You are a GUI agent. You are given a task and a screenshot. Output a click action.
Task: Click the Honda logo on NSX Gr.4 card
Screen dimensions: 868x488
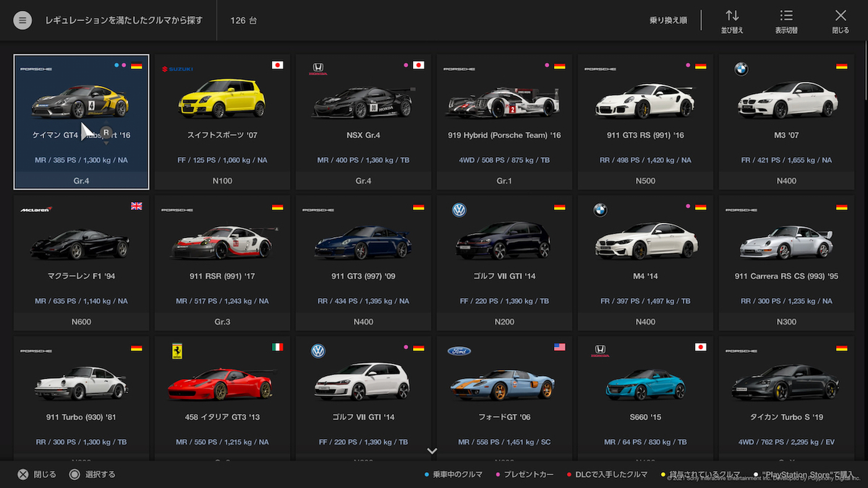(317, 69)
